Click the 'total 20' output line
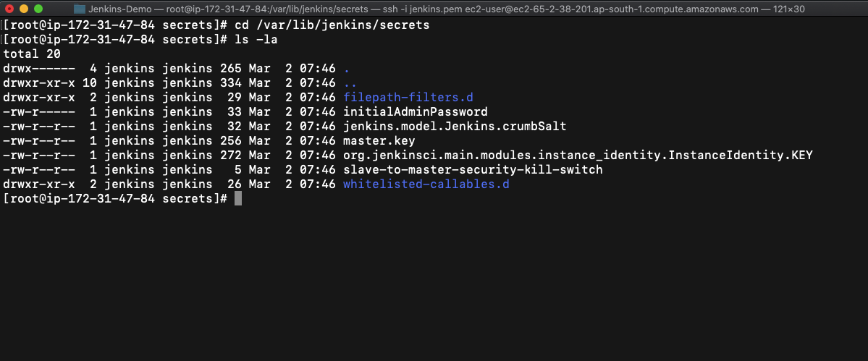 point(32,54)
